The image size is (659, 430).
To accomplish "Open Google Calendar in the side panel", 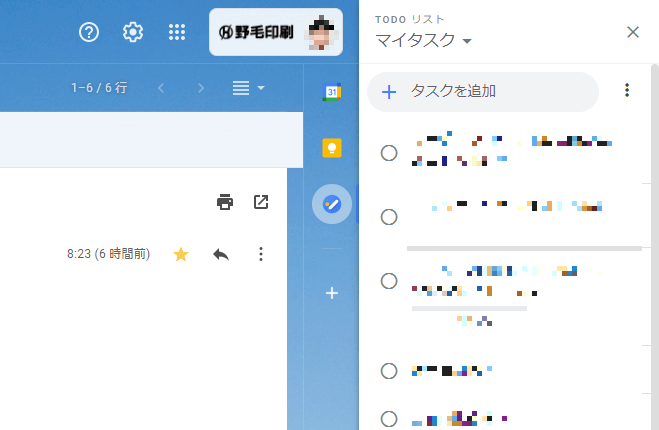I will [332, 92].
